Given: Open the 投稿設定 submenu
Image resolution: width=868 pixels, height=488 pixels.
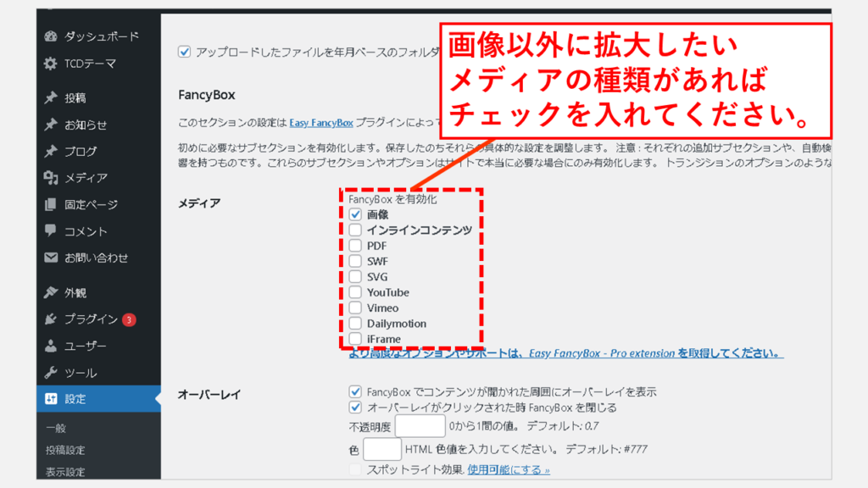Looking at the screenshot, I should (65, 450).
